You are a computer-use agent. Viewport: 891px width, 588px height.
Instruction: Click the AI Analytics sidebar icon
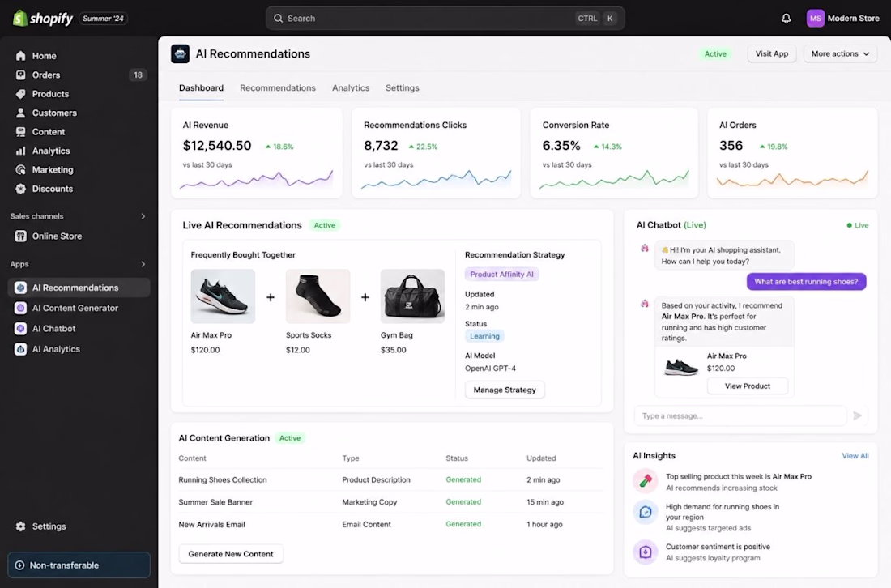point(20,349)
